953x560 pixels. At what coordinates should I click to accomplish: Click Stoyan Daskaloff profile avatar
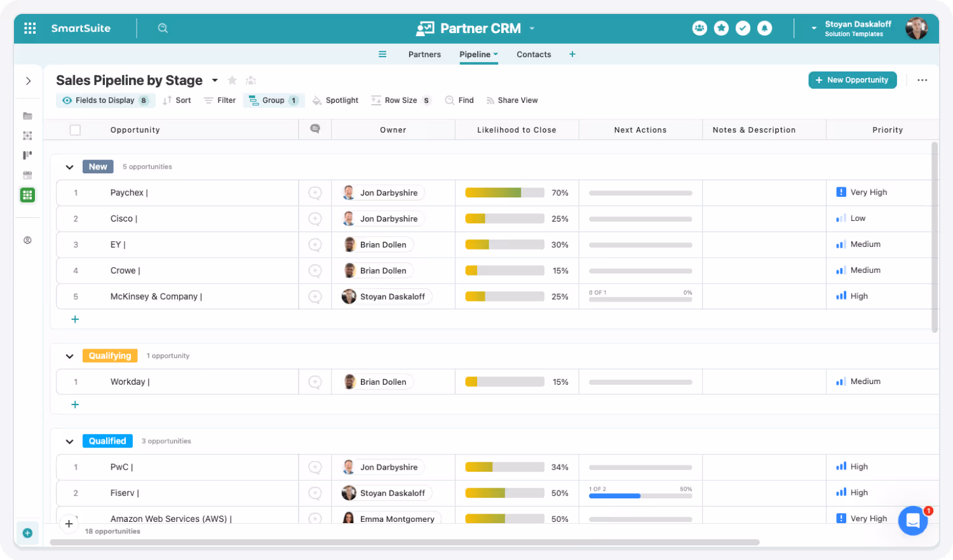[x=916, y=28]
